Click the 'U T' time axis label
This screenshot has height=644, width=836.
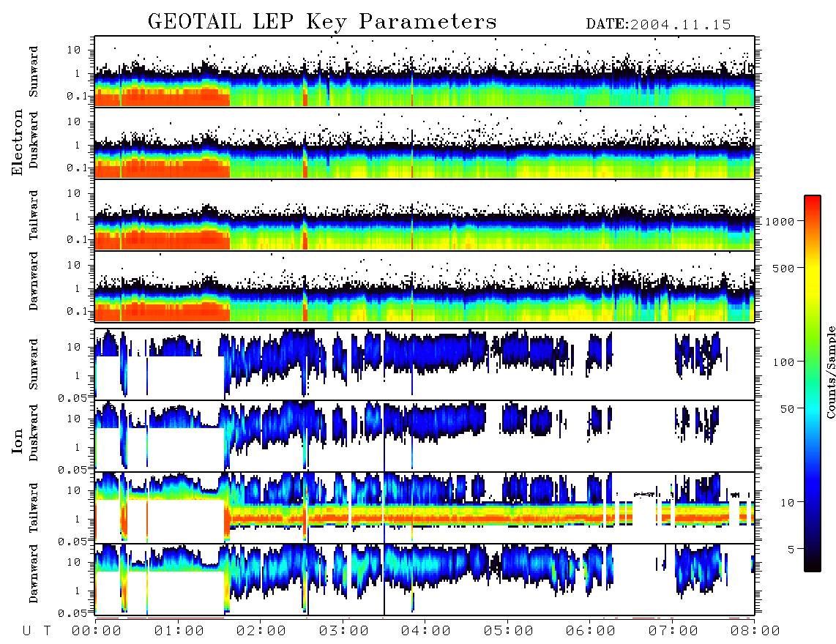(37, 631)
